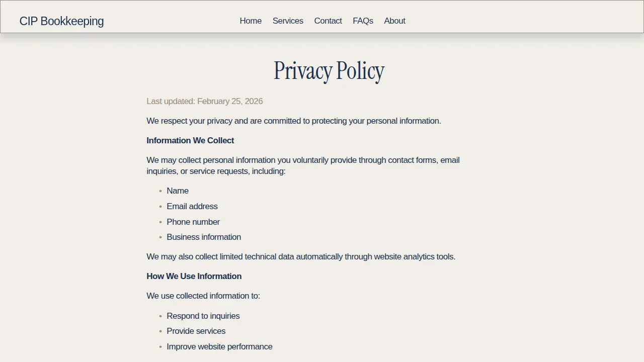Click the Business information list item
This screenshot has height=362, width=644.
pyautogui.click(x=204, y=237)
